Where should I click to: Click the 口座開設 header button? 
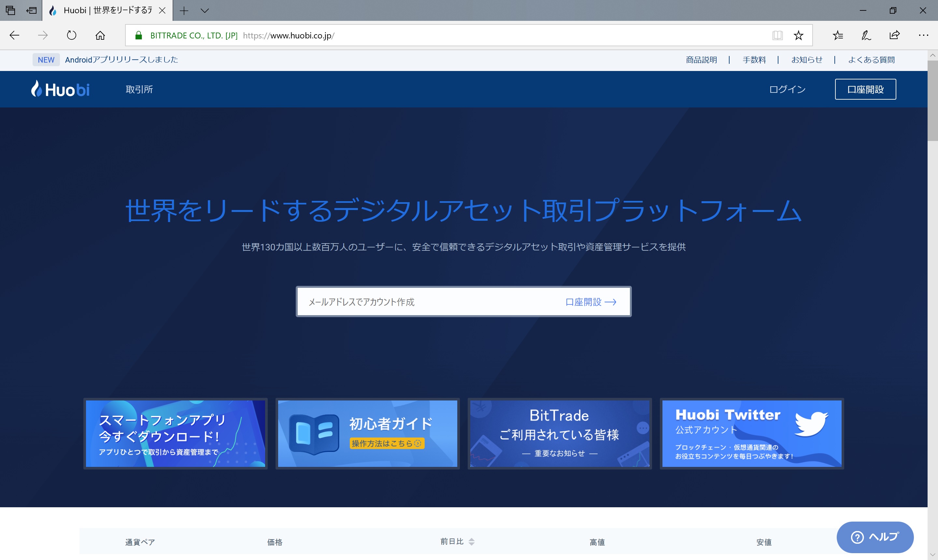865,89
